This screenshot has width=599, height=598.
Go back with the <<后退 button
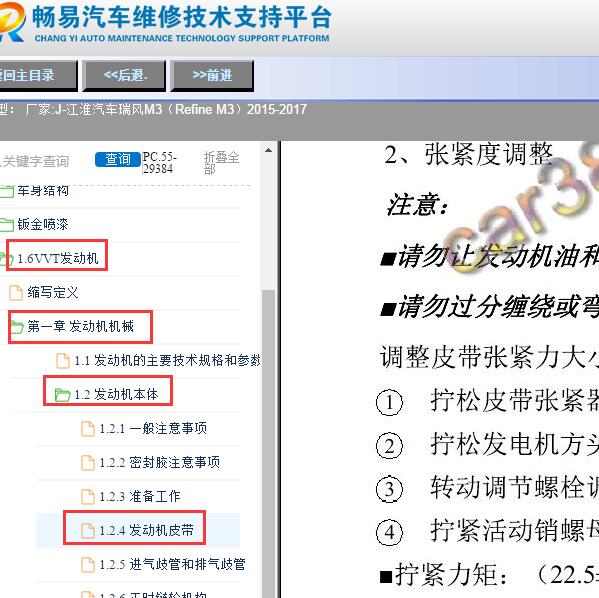[x=125, y=76]
